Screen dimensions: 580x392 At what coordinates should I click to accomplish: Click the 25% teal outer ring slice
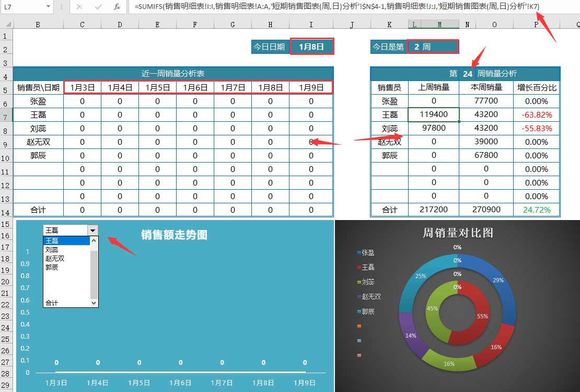421,276
